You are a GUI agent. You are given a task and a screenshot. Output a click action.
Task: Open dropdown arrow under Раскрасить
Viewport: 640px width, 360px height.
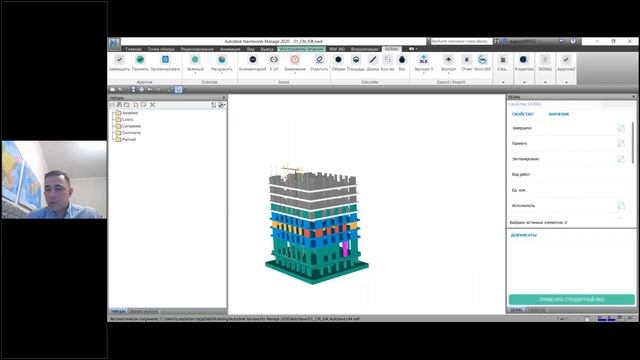tap(222, 73)
